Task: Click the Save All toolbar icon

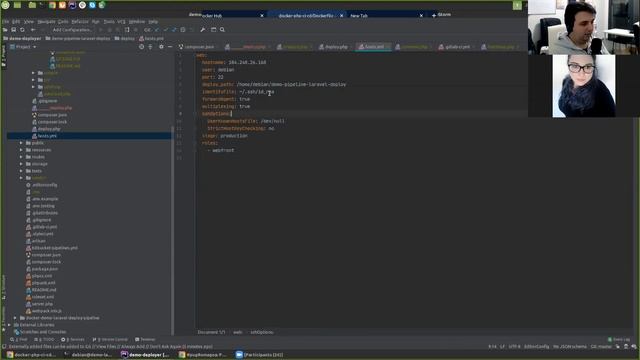Action: point(13,30)
